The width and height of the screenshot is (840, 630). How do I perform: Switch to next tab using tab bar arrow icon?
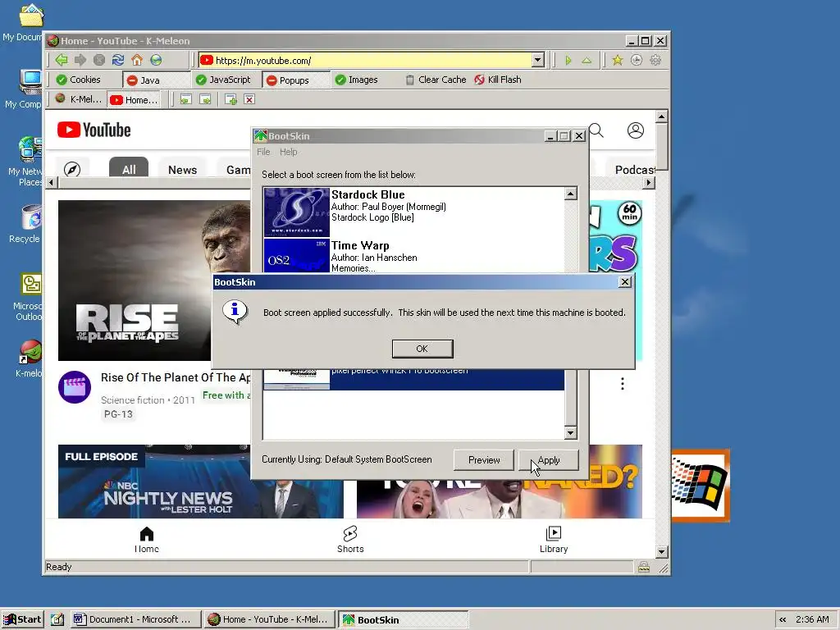tap(205, 99)
